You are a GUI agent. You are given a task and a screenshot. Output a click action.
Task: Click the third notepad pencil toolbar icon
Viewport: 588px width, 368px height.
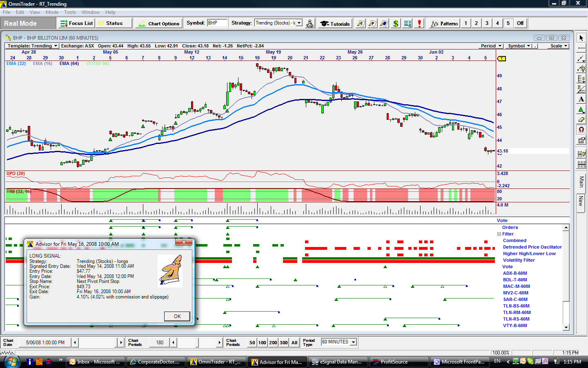384,23
